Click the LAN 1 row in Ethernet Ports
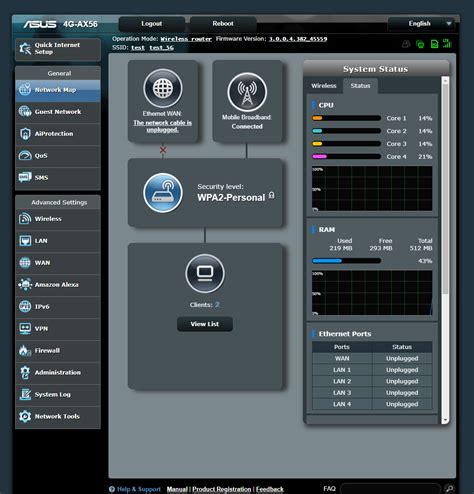The image size is (474, 494). pos(372,370)
